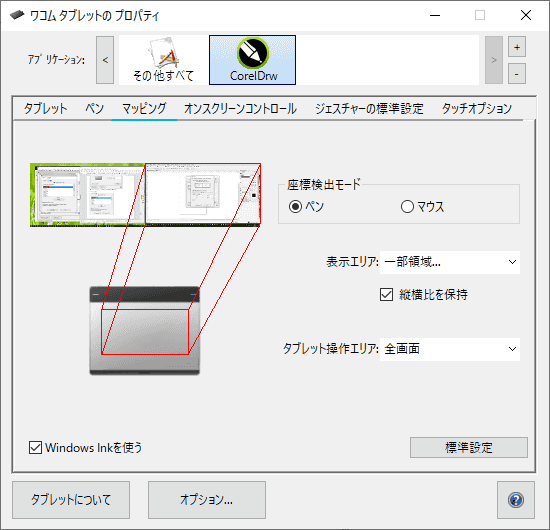Open the オンスクリーンコントロール tab

(x=240, y=109)
